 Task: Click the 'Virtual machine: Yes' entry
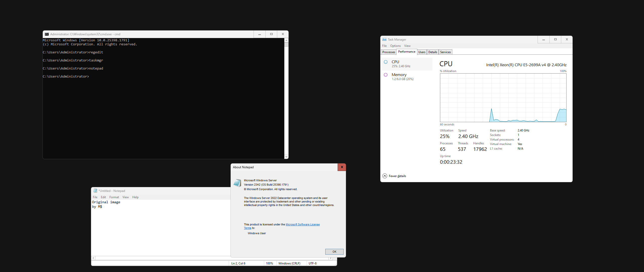pos(506,144)
